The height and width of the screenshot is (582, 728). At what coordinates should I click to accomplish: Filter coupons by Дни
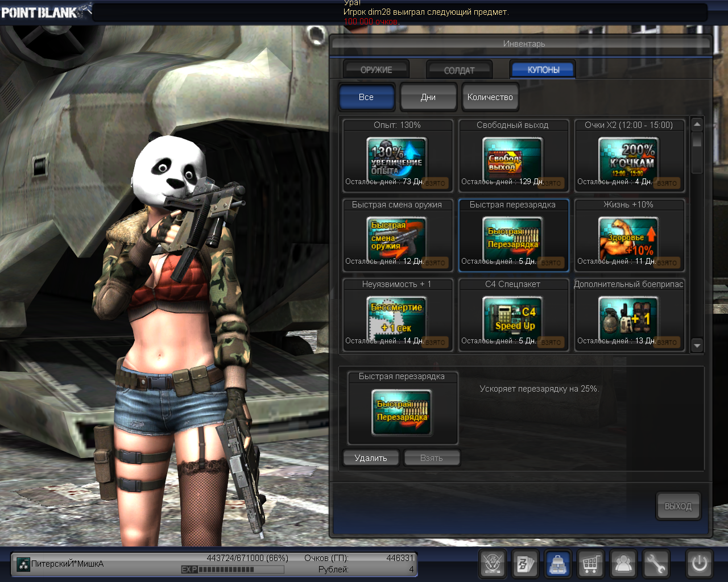(428, 97)
